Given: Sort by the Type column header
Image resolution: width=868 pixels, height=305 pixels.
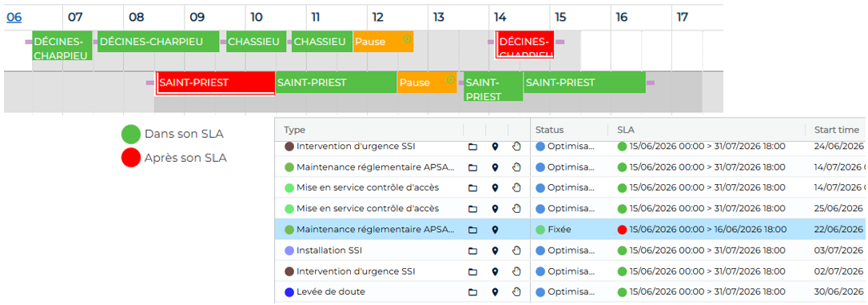Looking at the screenshot, I should coord(294,130).
